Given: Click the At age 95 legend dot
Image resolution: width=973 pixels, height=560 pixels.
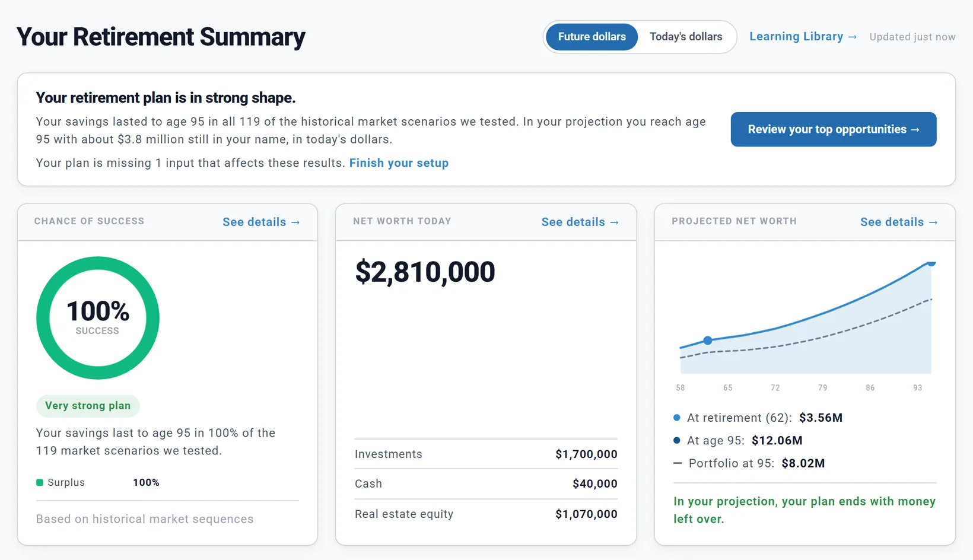Looking at the screenshot, I should [677, 440].
